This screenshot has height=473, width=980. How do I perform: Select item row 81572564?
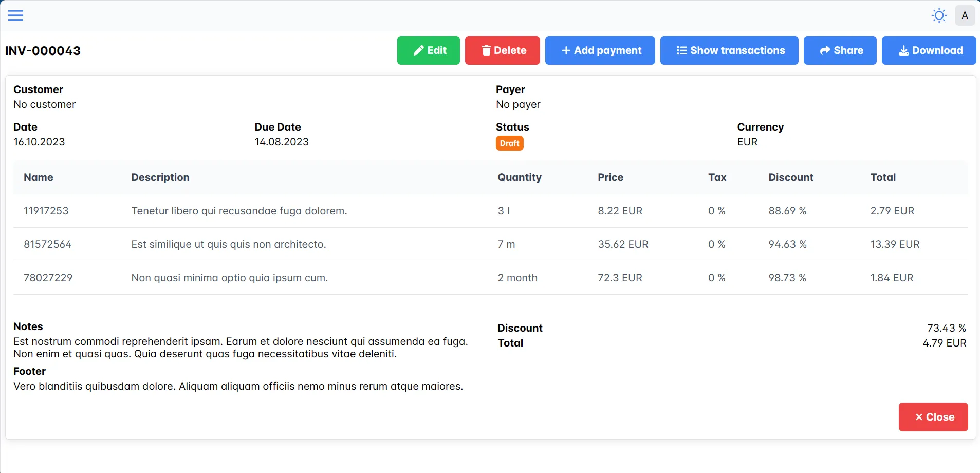(47, 244)
